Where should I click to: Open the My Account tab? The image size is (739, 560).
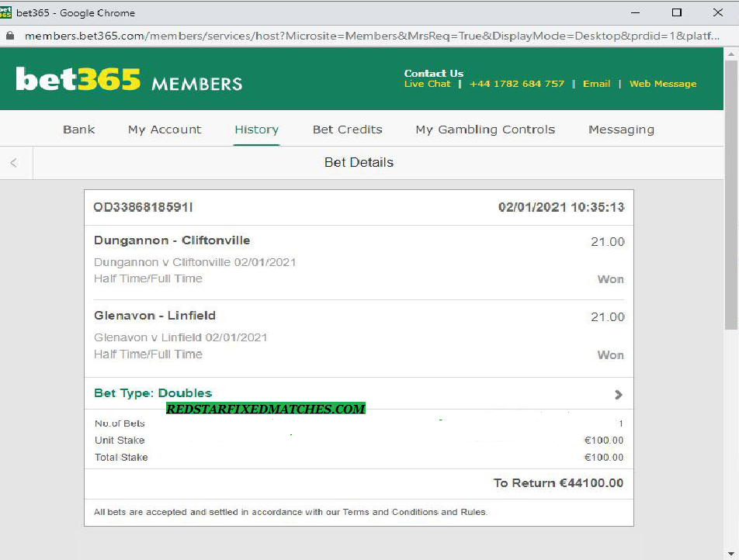165,130
